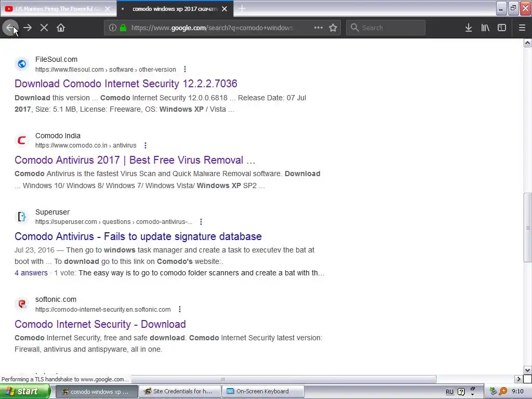The height and width of the screenshot is (399, 532).
Task: Go forward to the next page
Action: (28, 28)
